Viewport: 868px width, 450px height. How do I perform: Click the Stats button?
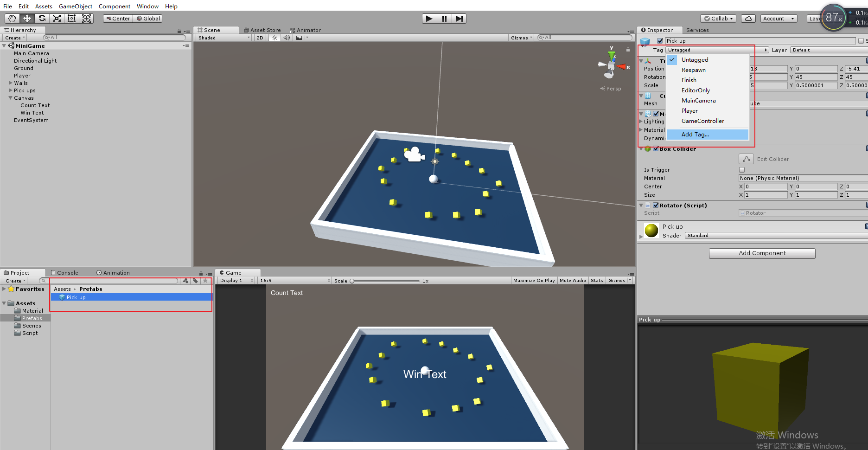click(x=597, y=281)
